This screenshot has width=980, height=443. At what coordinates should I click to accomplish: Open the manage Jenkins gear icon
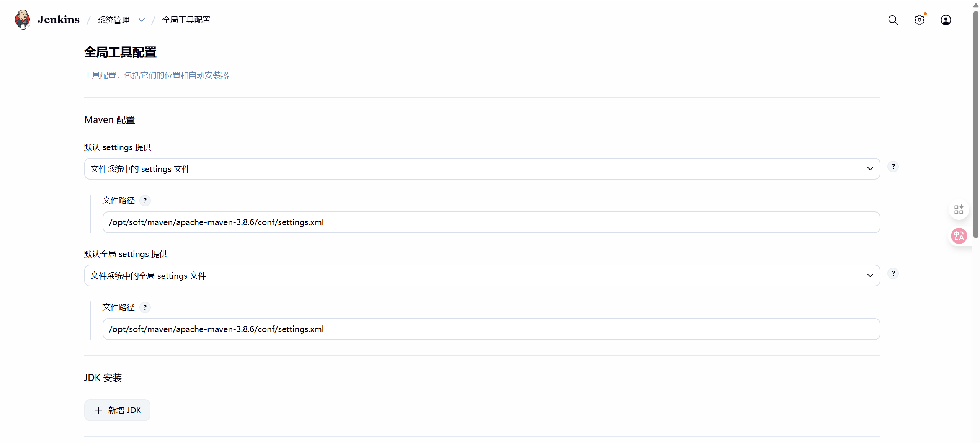[x=919, y=20]
